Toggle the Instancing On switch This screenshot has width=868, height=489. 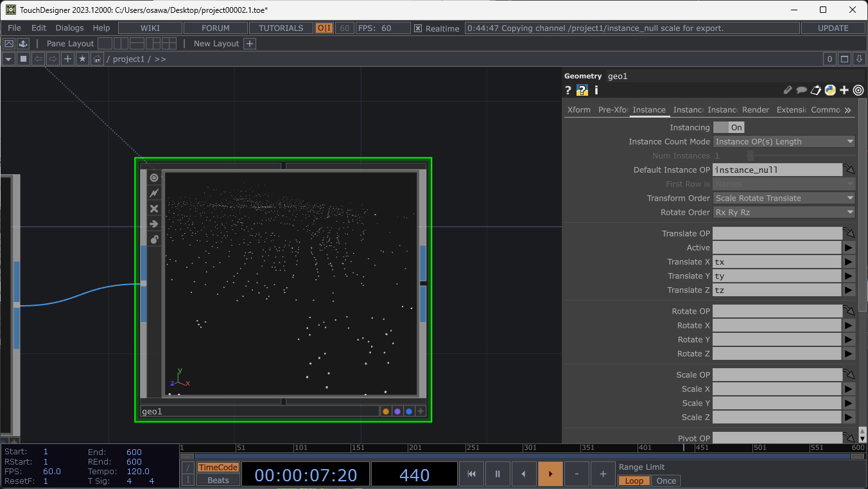click(x=729, y=127)
